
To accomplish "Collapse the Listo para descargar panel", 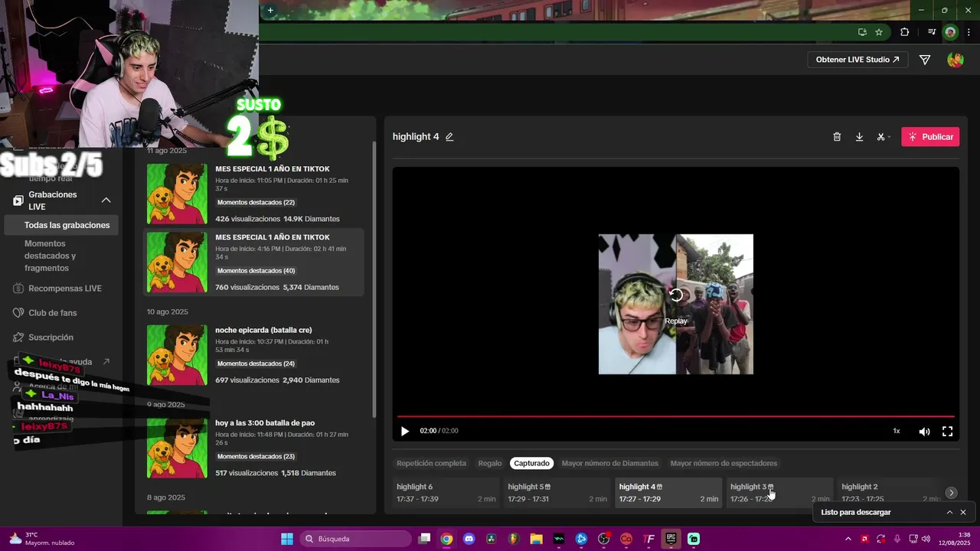I will click(949, 512).
